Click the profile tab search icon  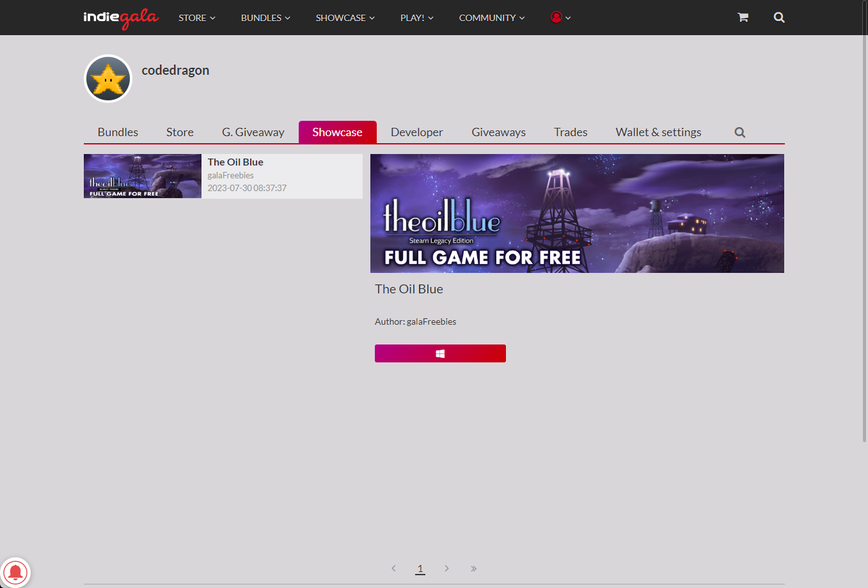click(x=740, y=132)
